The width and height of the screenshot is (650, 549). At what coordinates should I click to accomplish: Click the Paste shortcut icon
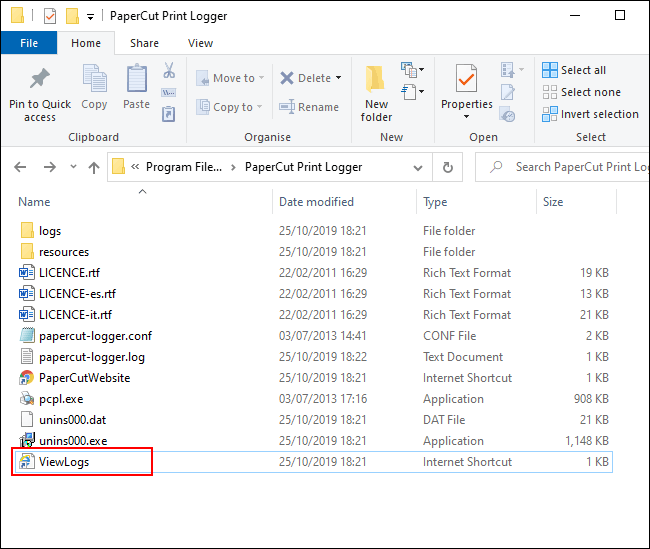168,114
